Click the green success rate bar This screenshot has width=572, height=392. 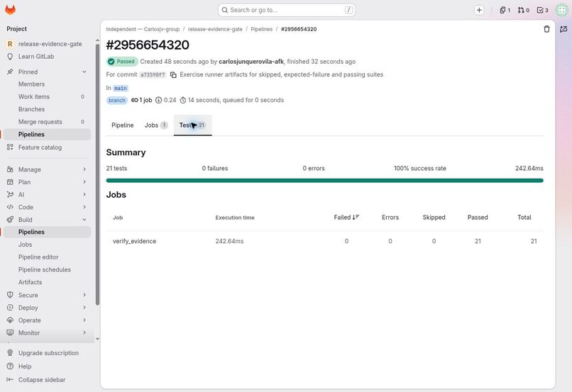point(324,180)
